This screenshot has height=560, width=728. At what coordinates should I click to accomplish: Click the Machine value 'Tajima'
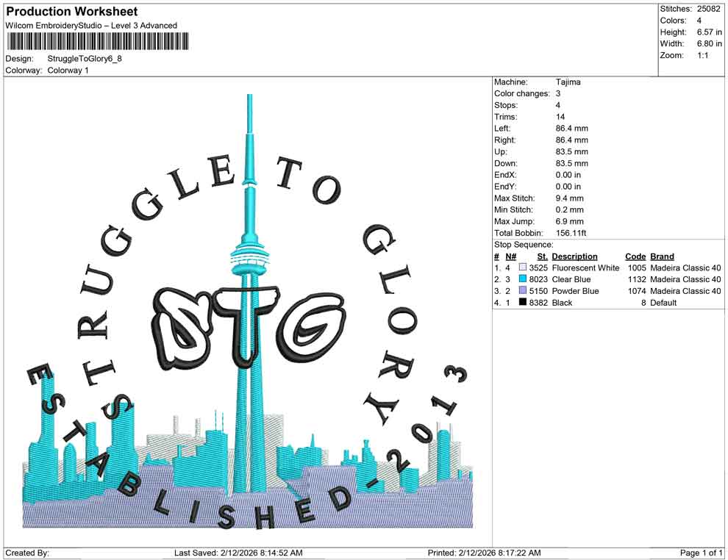pos(568,82)
